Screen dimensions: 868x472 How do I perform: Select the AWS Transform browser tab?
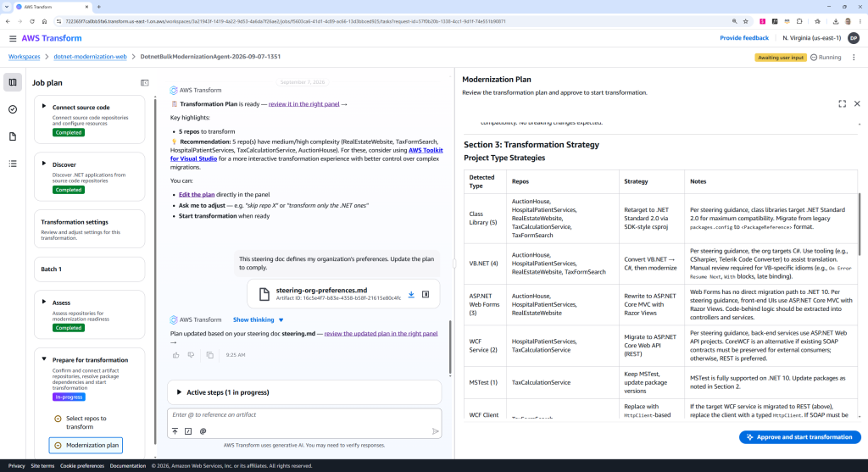tap(52, 7)
